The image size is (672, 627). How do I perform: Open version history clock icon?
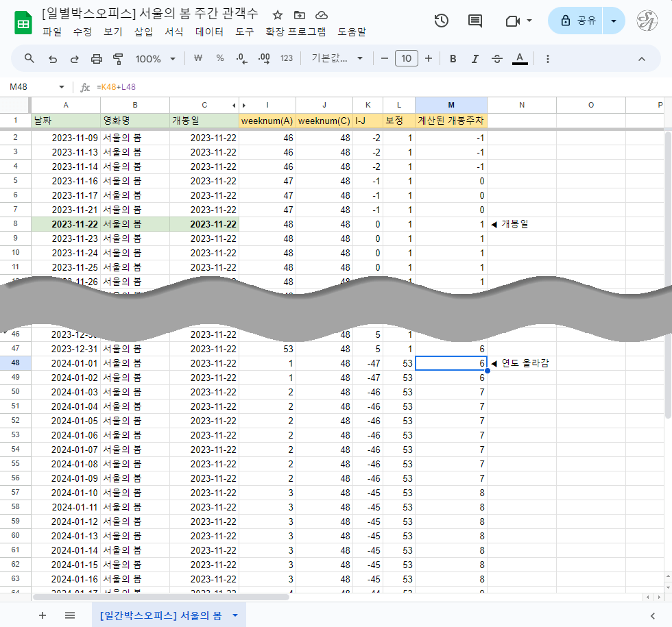pyautogui.click(x=442, y=21)
